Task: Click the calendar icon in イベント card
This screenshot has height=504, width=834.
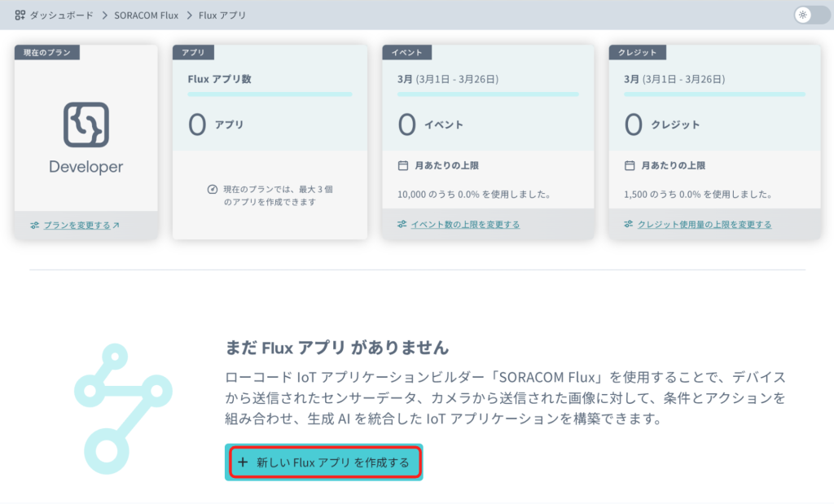Action: [403, 165]
